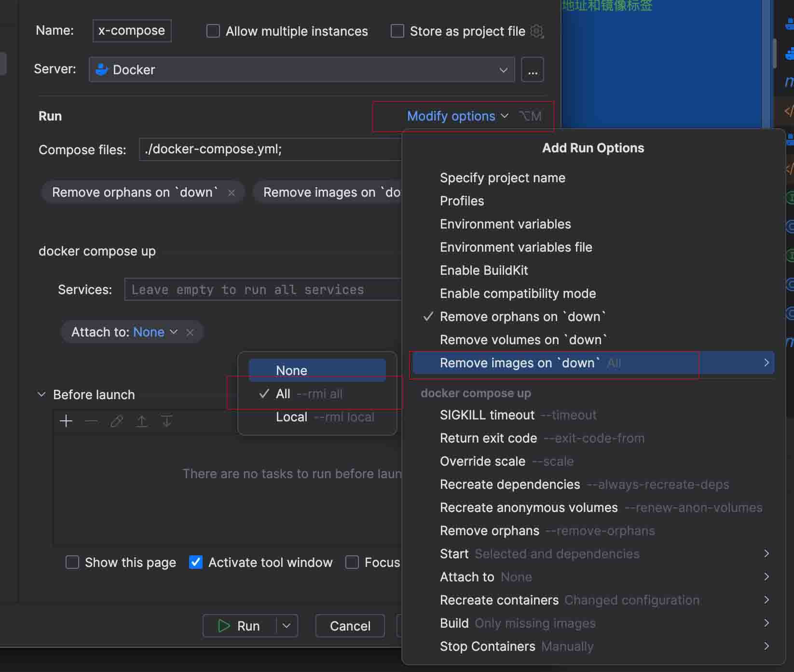
Task: Click the server browse ellipsis button
Action: [x=533, y=69]
